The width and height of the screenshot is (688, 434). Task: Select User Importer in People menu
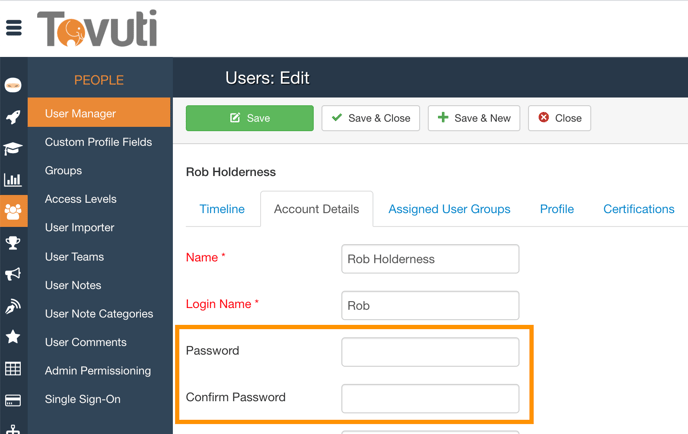click(79, 228)
